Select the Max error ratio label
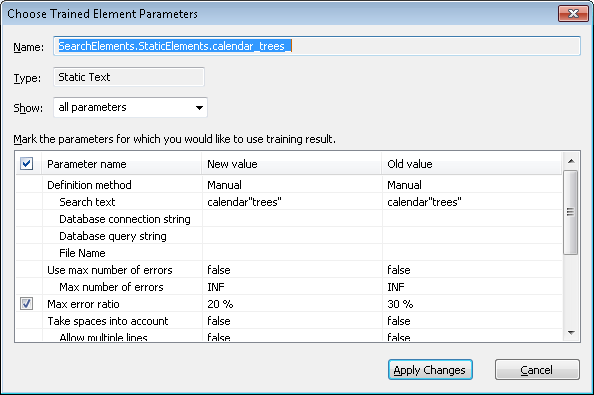The image size is (594, 395). coord(83,304)
